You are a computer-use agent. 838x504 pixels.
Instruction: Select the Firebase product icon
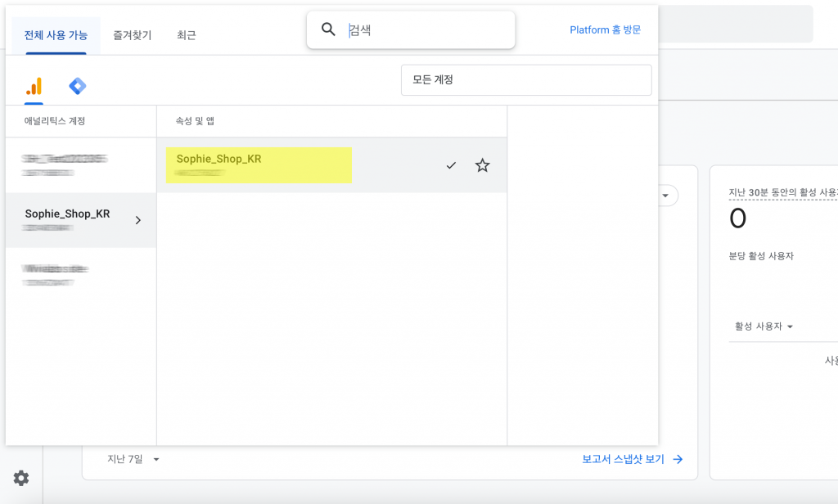click(77, 85)
